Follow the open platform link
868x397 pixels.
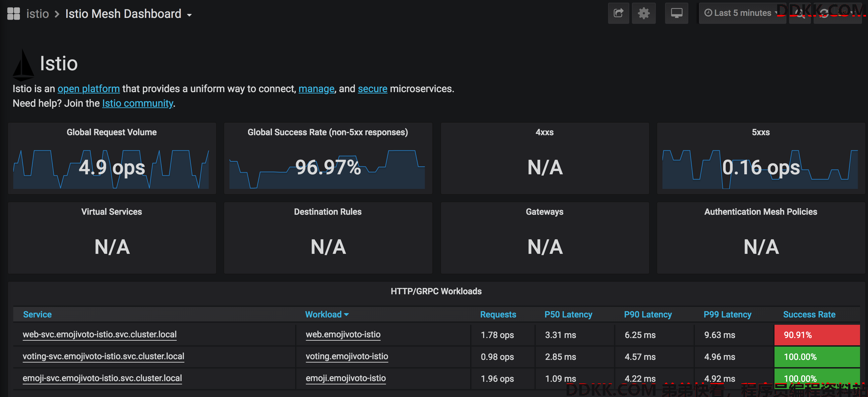coord(89,88)
